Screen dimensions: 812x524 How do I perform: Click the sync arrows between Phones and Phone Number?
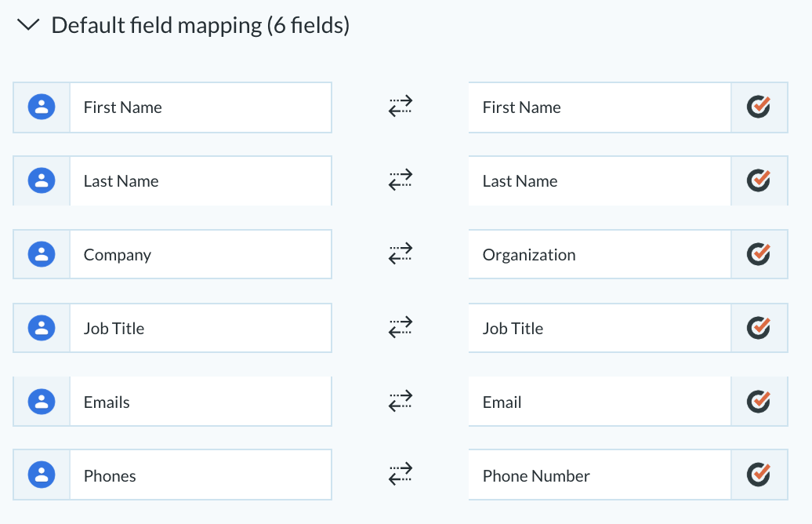401,475
